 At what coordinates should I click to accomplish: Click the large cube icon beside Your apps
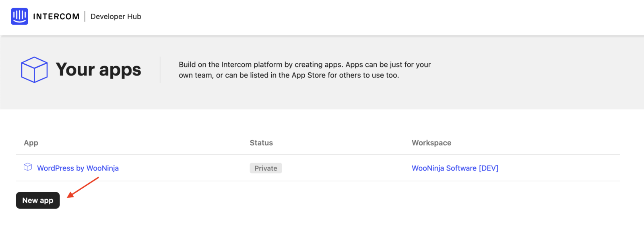[x=34, y=70]
